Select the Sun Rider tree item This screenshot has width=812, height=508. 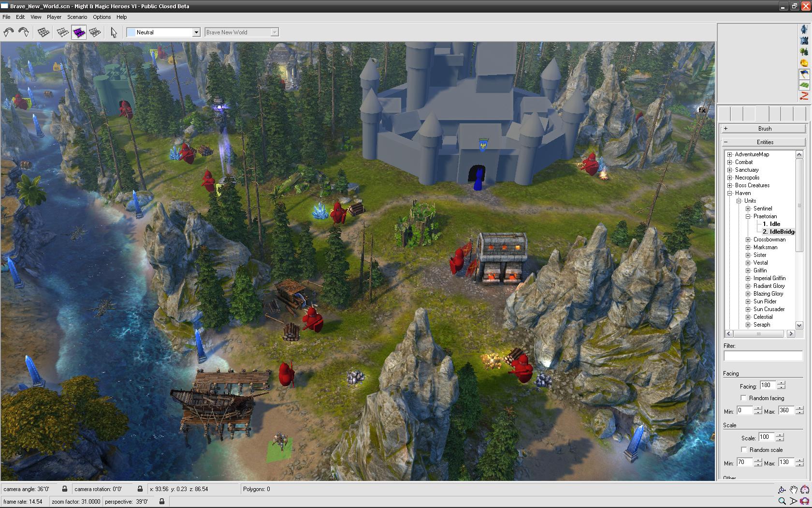pyautogui.click(x=765, y=301)
